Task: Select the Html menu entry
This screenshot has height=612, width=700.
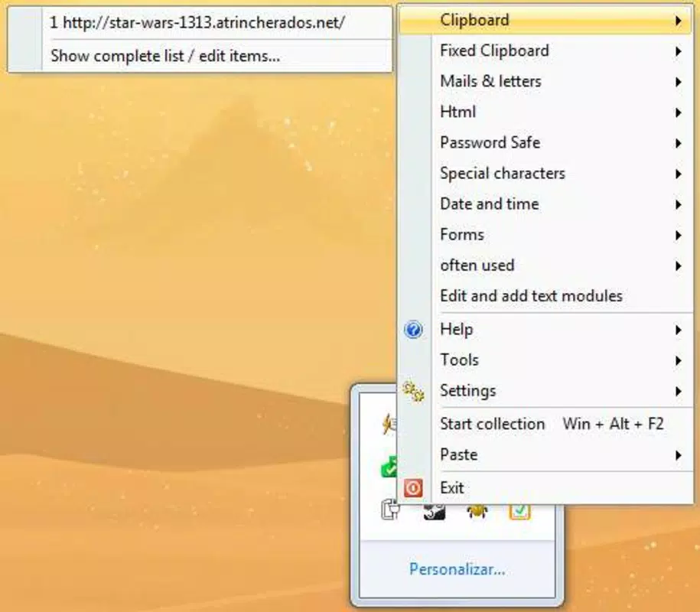Action: click(545, 112)
